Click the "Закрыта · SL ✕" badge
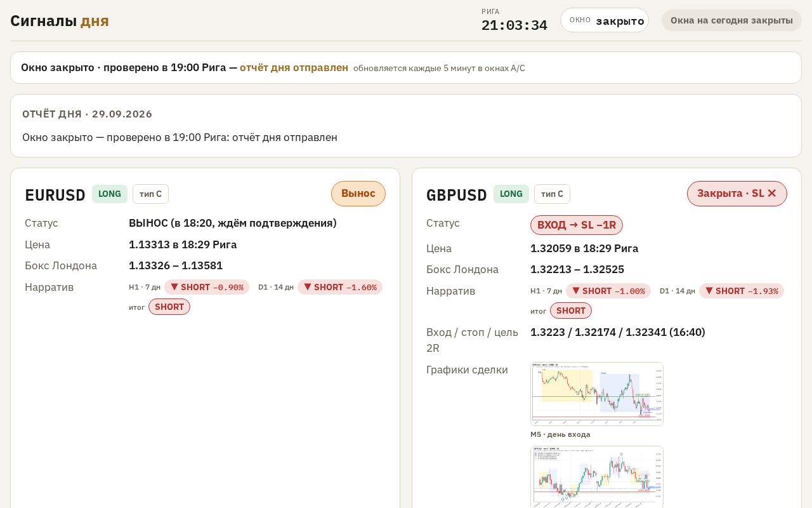This screenshot has height=508, width=812. (x=737, y=194)
